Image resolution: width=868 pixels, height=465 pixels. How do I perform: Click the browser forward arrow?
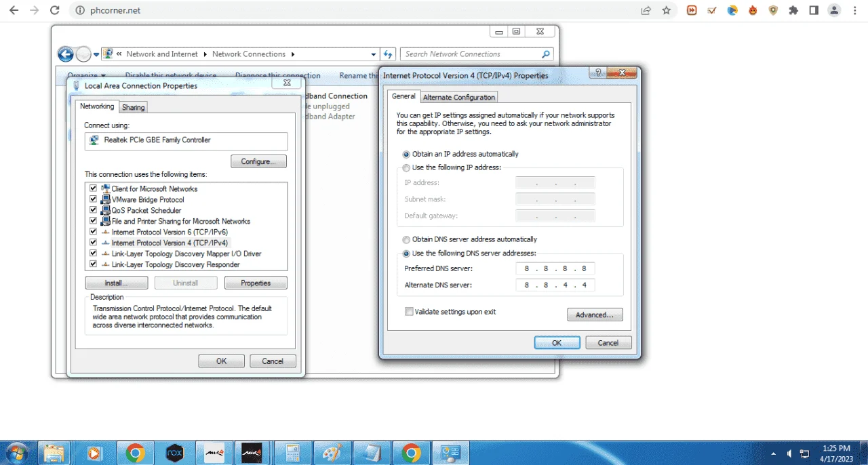[35, 10]
